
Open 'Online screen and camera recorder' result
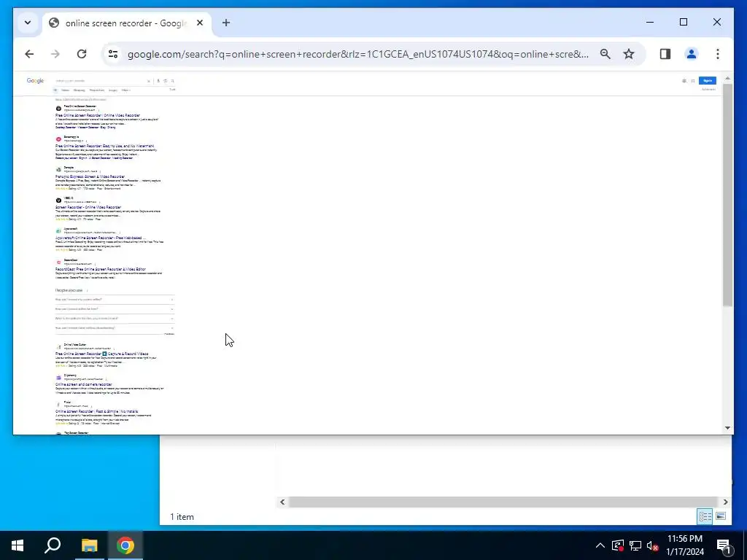click(x=83, y=384)
